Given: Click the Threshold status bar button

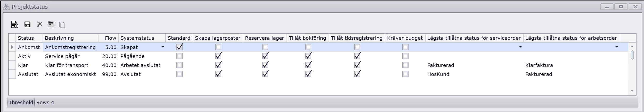Looking at the screenshot, I should click(21, 102).
